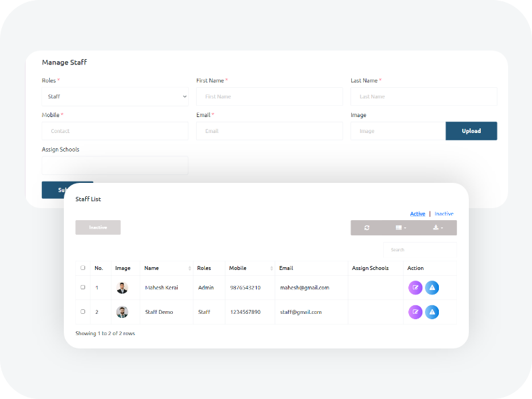The height and width of the screenshot is (399, 532).
Task: Check the box for row 2 Staff Demo
Action: pyautogui.click(x=83, y=311)
